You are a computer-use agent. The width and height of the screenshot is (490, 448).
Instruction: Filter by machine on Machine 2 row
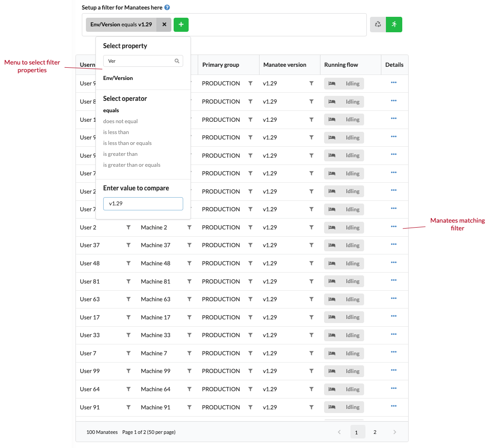coord(190,228)
